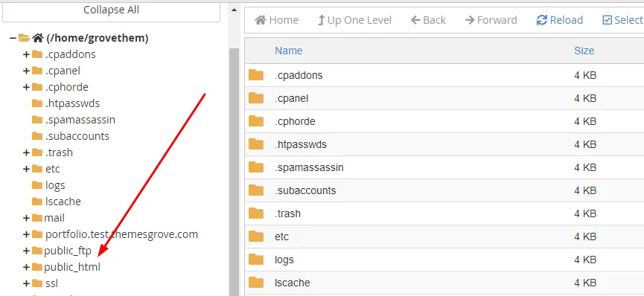The width and height of the screenshot is (644, 296).
Task: Click the 4 KB size of lscache row
Action: pos(585,283)
